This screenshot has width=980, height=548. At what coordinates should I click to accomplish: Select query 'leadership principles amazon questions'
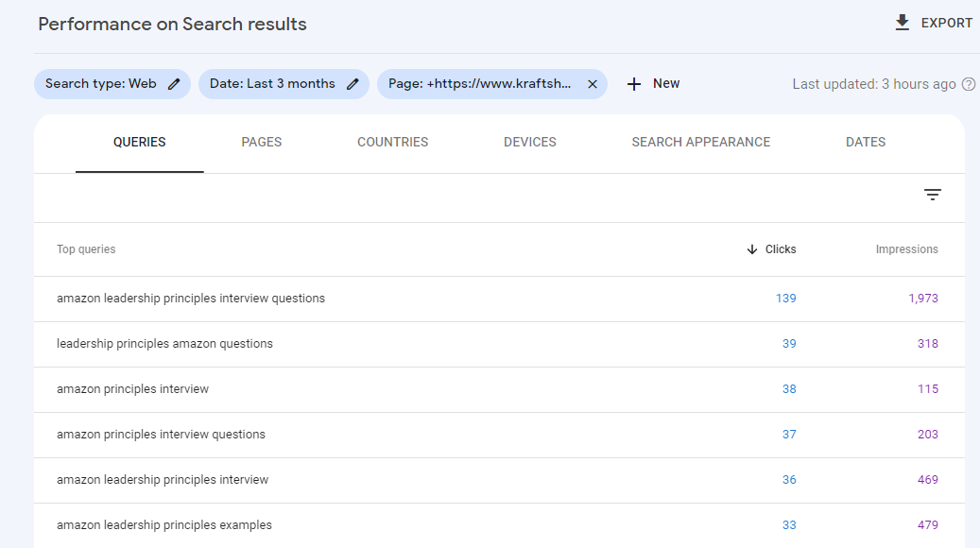pos(165,344)
